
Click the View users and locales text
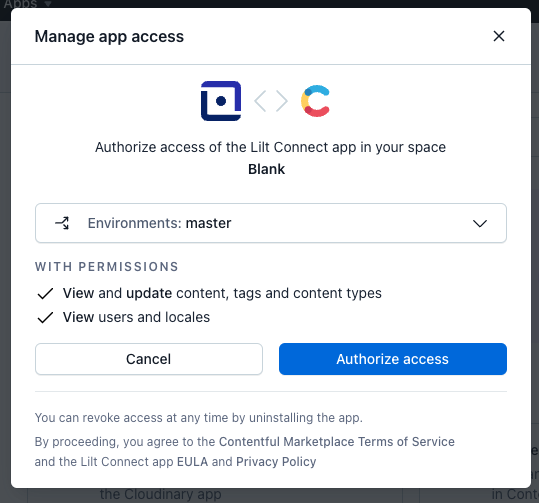(136, 317)
